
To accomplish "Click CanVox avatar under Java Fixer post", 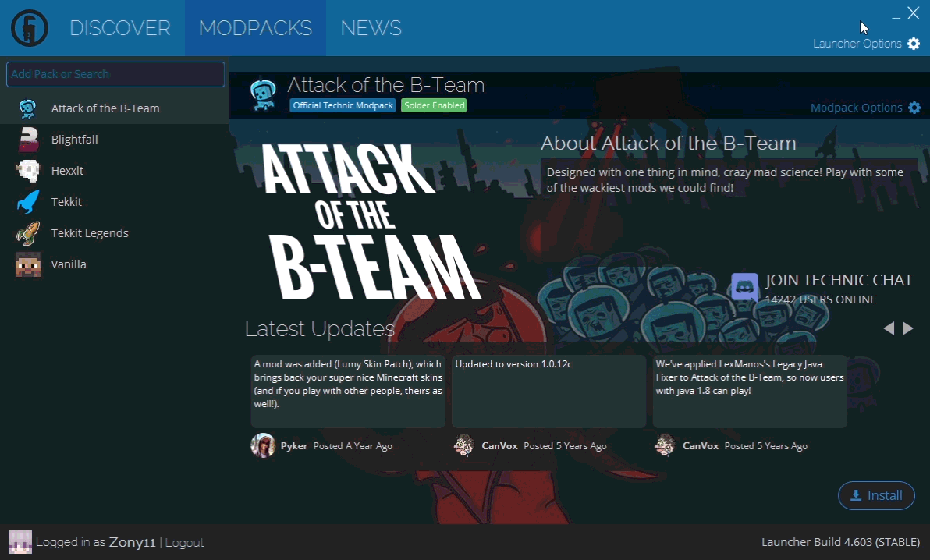I will tap(665, 445).
